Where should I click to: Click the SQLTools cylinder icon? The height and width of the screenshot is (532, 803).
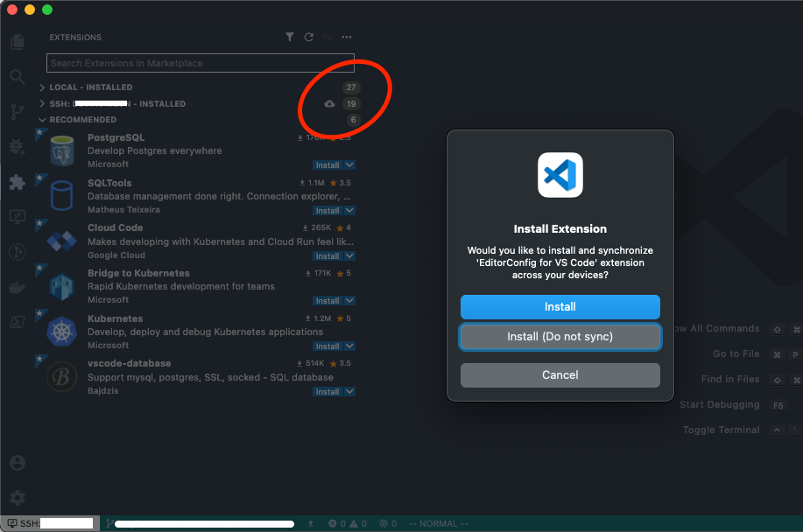pos(62,196)
